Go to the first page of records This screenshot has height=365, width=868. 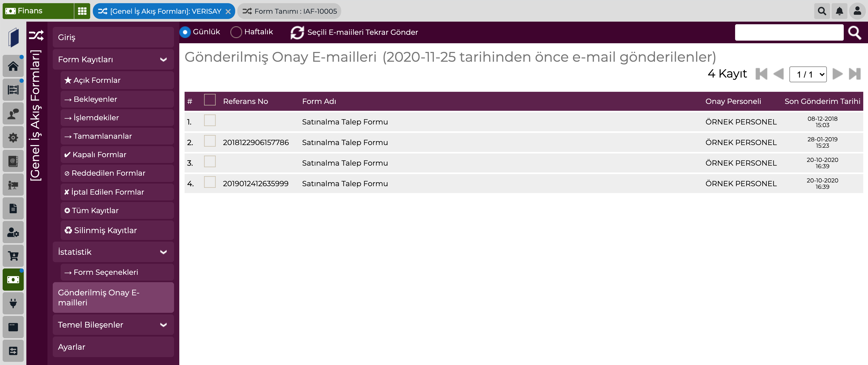(x=761, y=74)
